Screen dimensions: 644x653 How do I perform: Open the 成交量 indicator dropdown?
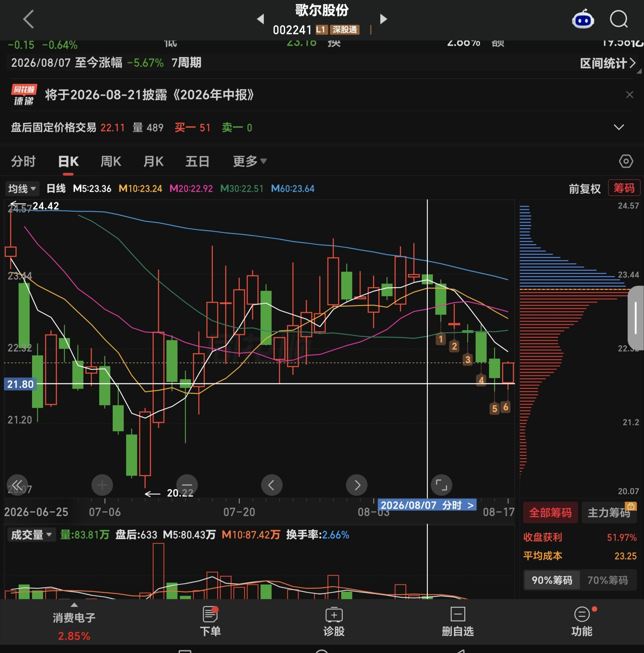(x=31, y=535)
